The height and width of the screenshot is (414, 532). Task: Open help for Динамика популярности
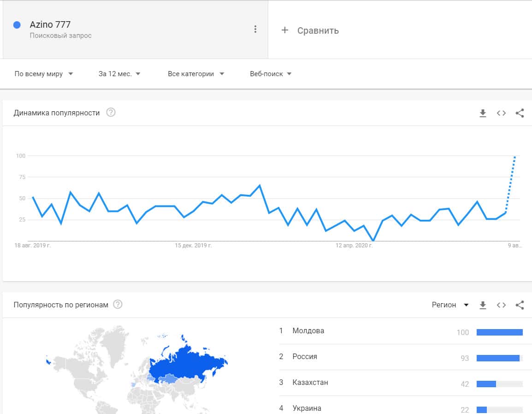click(111, 113)
